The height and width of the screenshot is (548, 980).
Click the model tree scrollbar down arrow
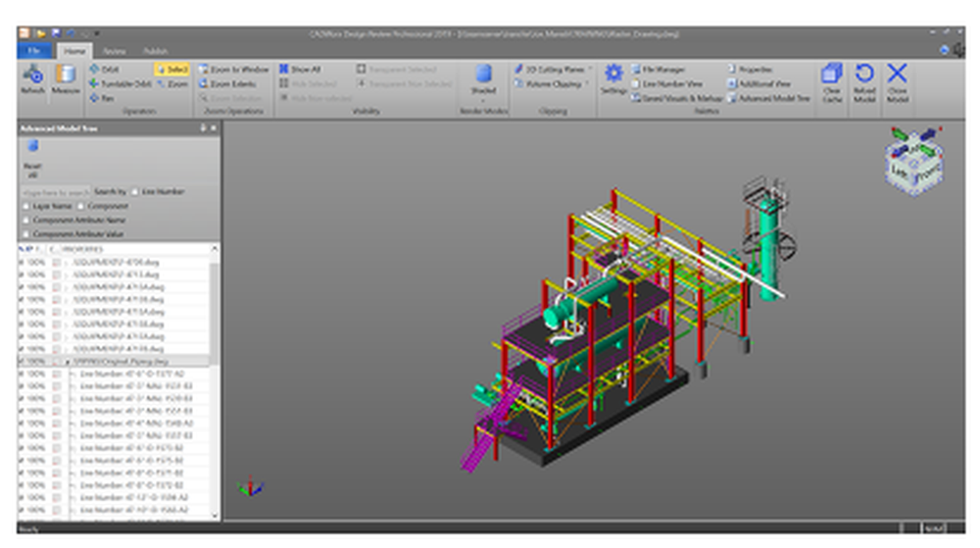(215, 516)
